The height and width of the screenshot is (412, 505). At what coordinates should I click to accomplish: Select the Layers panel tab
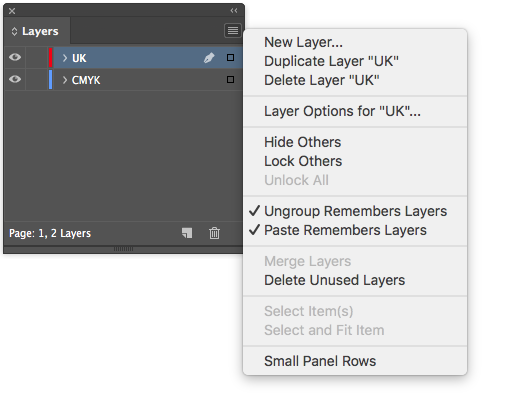click(37, 31)
